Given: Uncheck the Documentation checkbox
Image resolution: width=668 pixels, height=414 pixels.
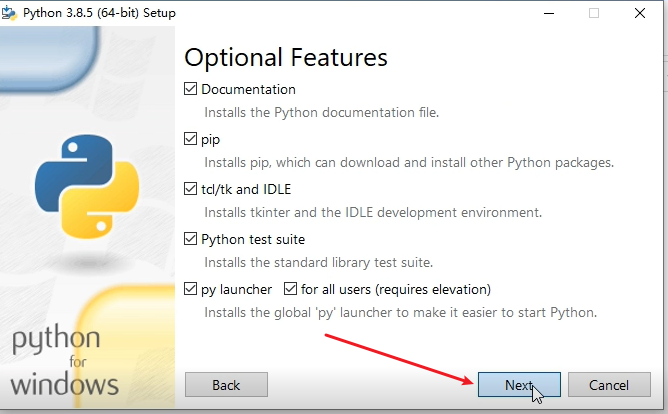Looking at the screenshot, I should point(190,89).
